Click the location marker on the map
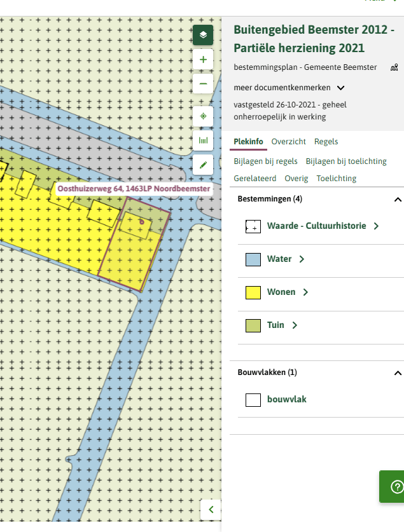The height and width of the screenshot is (532, 404). pos(142,222)
